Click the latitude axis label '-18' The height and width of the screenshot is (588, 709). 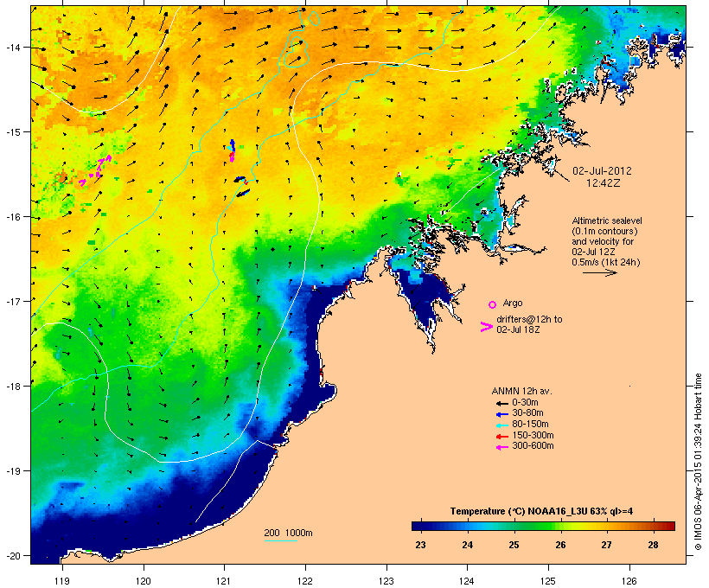point(13,386)
